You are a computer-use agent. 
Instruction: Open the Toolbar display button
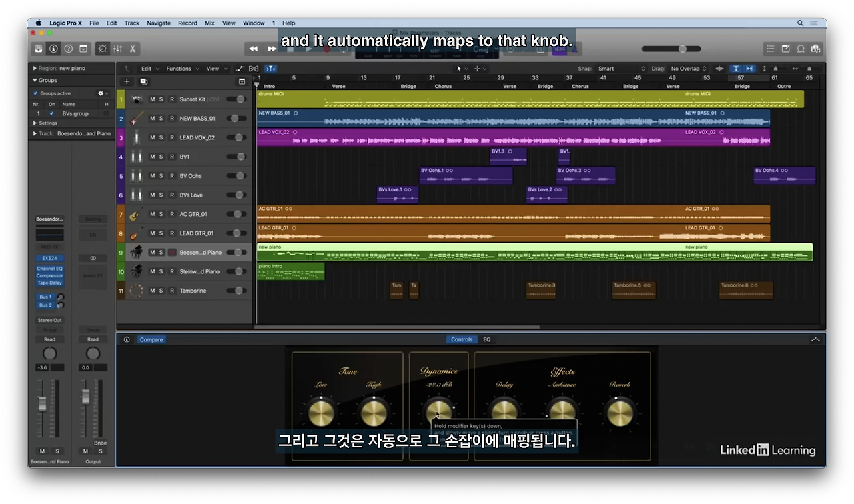click(x=83, y=49)
